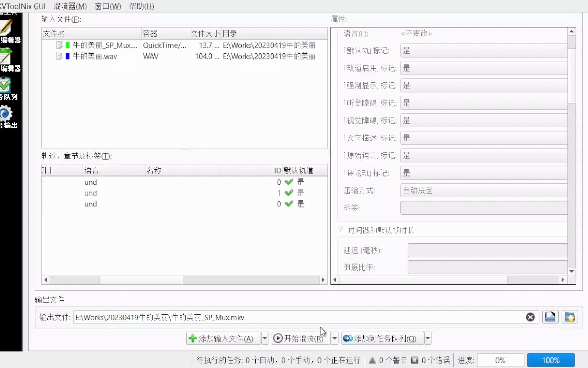The height and width of the screenshot is (368, 588).
Task: Sort input files by 目录 column
Action: (274, 33)
